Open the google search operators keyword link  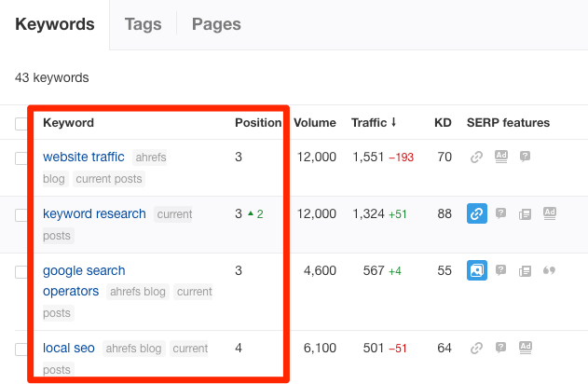pos(84,281)
